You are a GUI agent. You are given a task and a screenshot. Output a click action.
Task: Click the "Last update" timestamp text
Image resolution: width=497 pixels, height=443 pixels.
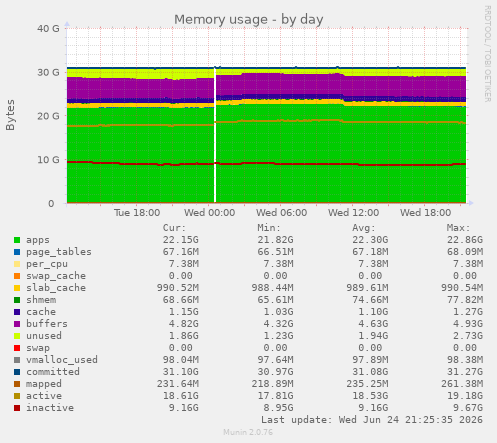pos(372,420)
